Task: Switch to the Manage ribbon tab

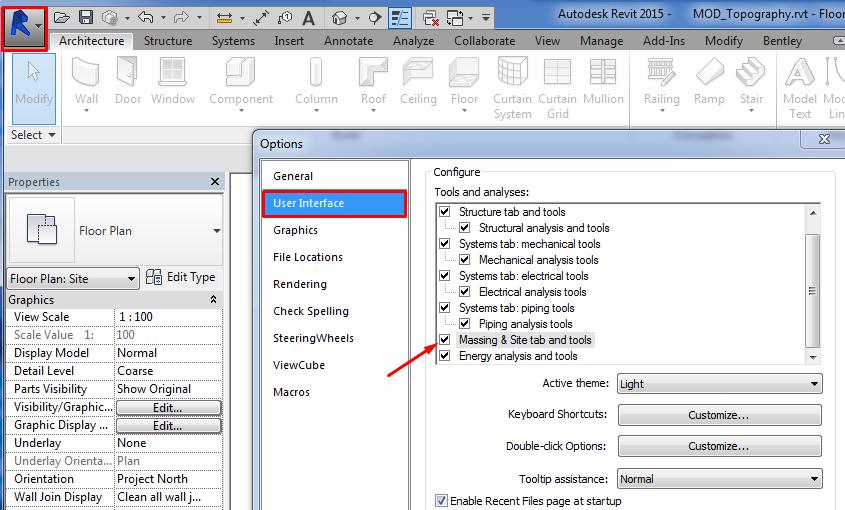Action: tap(601, 41)
